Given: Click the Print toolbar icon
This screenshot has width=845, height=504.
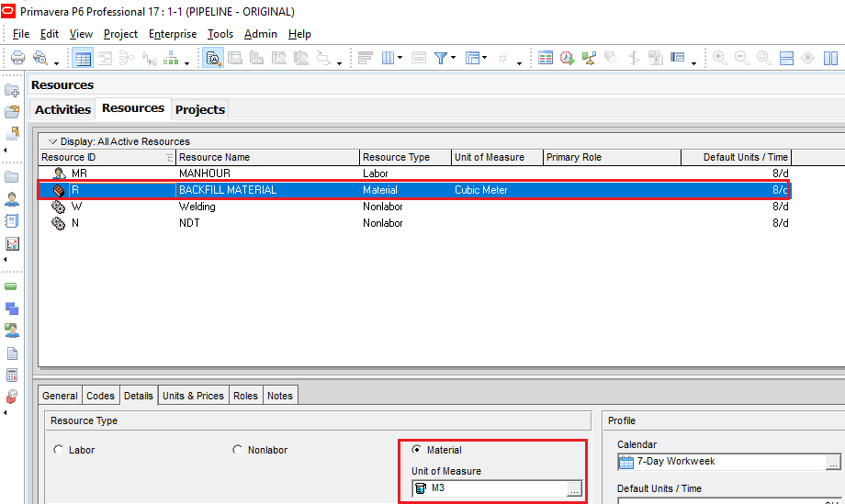Looking at the screenshot, I should pos(17,58).
